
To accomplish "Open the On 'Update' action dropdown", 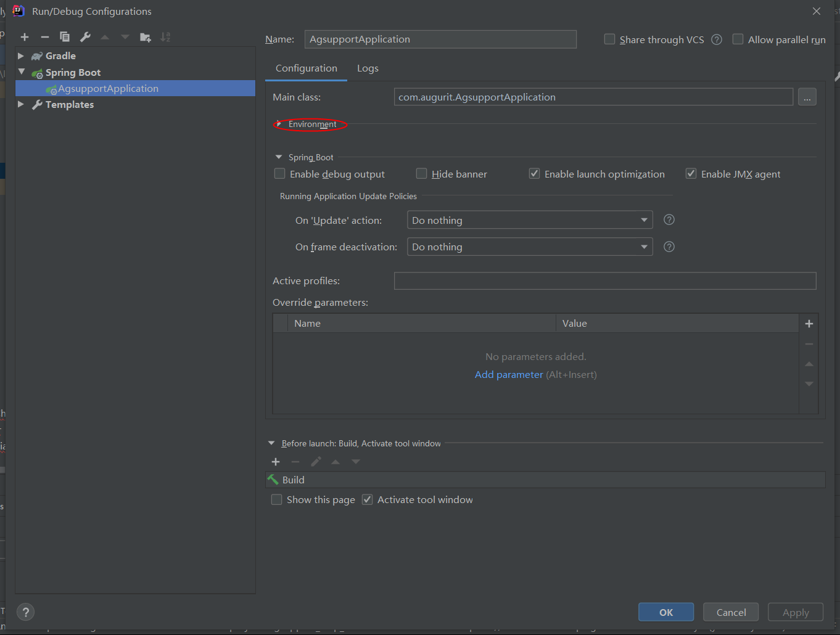I will (530, 220).
